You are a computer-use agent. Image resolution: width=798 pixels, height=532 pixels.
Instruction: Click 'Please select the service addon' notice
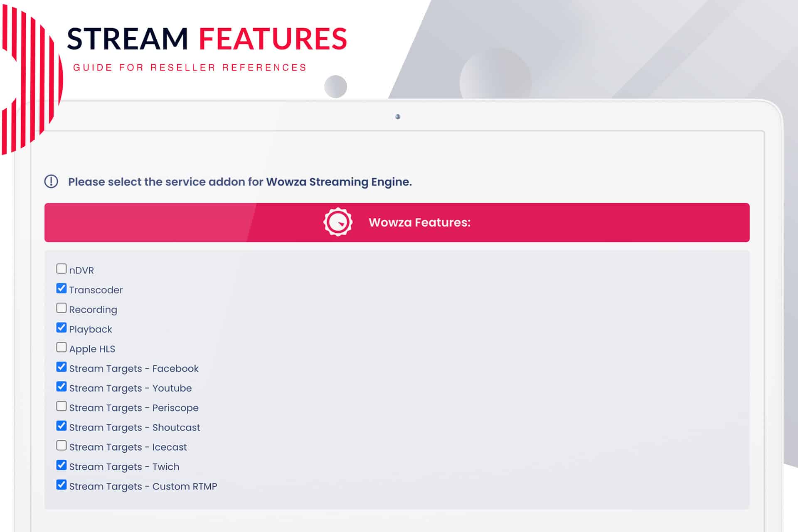240,182
